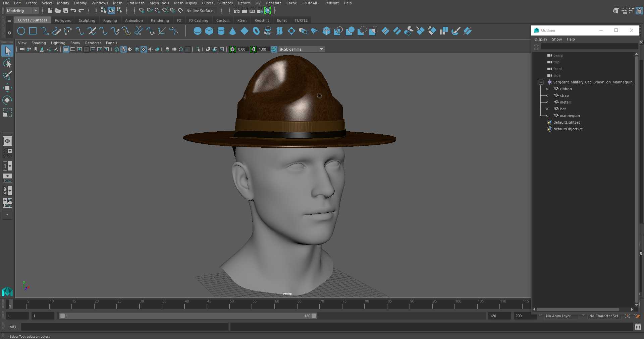Click the Outliner horizontal scrollbar
The height and width of the screenshot is (339, 644).
[x=578, y=310]
